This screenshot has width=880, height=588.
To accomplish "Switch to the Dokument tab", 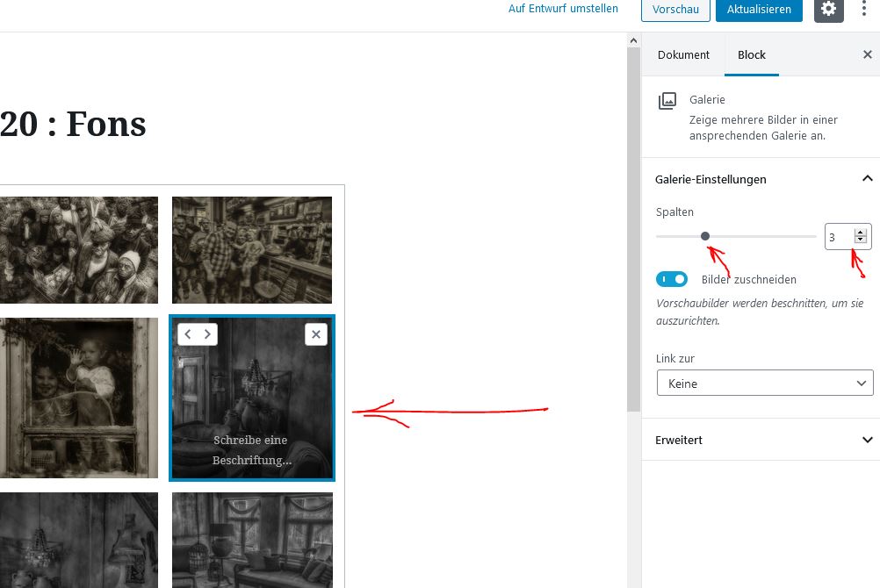I will 683,54.
